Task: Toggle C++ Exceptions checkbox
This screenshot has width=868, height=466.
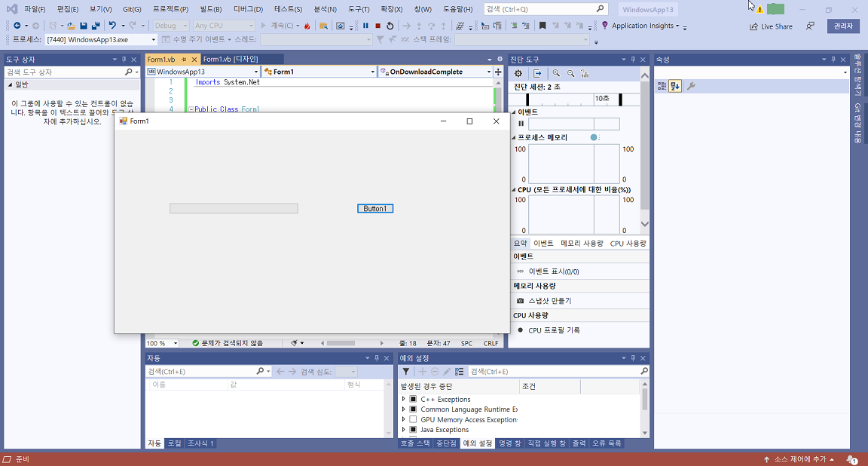Action: [413, 399]
